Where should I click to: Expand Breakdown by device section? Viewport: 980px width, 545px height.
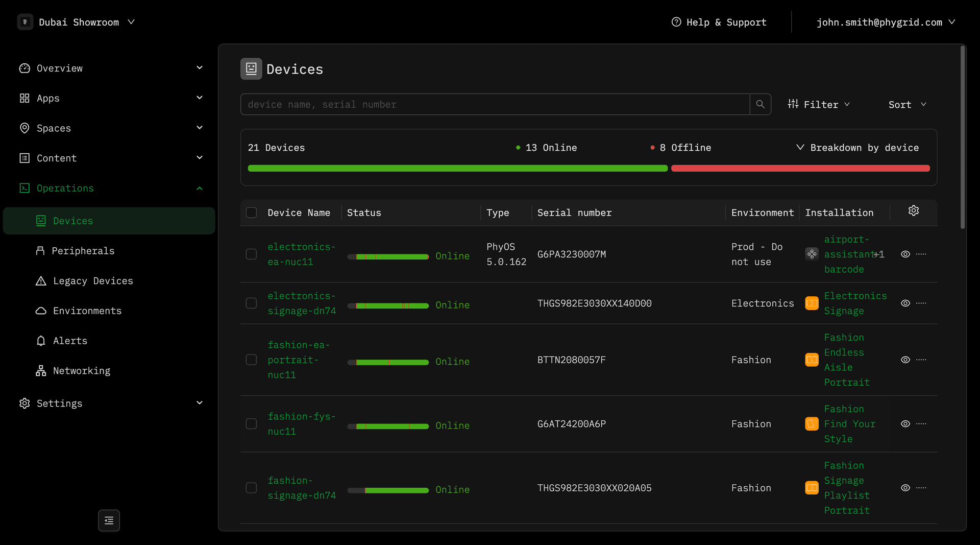[857, 148]
